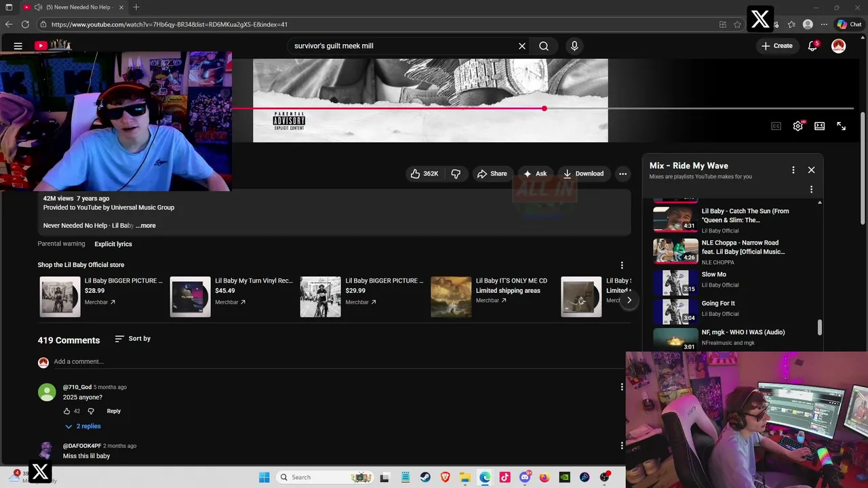This screenshot has width=868, height=488.
Task: Like the comment '2025 anyone?'
Action: click(66, 411)
